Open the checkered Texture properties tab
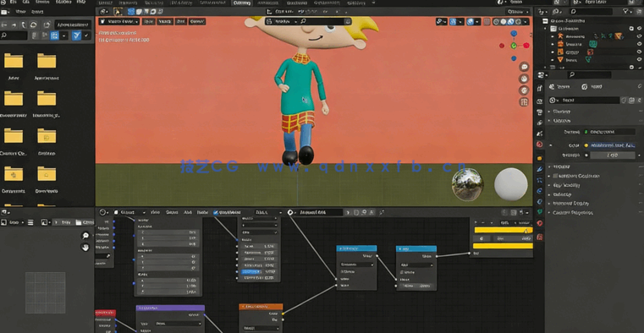The image size is (644, 333). coord(540,237)
